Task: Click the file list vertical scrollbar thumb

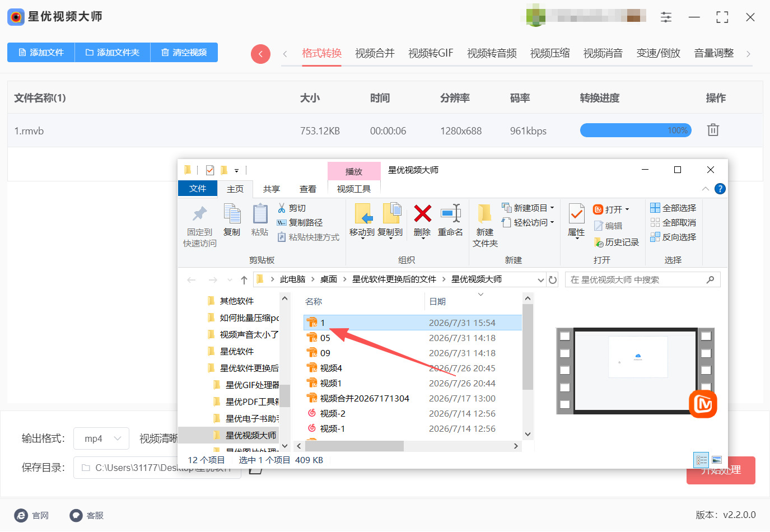Action: tap(528, 347)
